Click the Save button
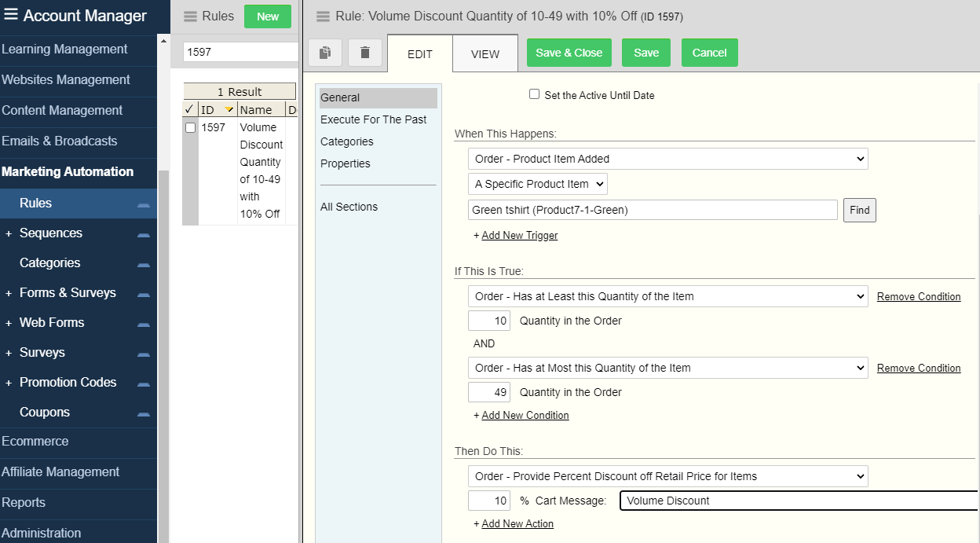Viewport: 980px width, 543px height. point(646,53)
